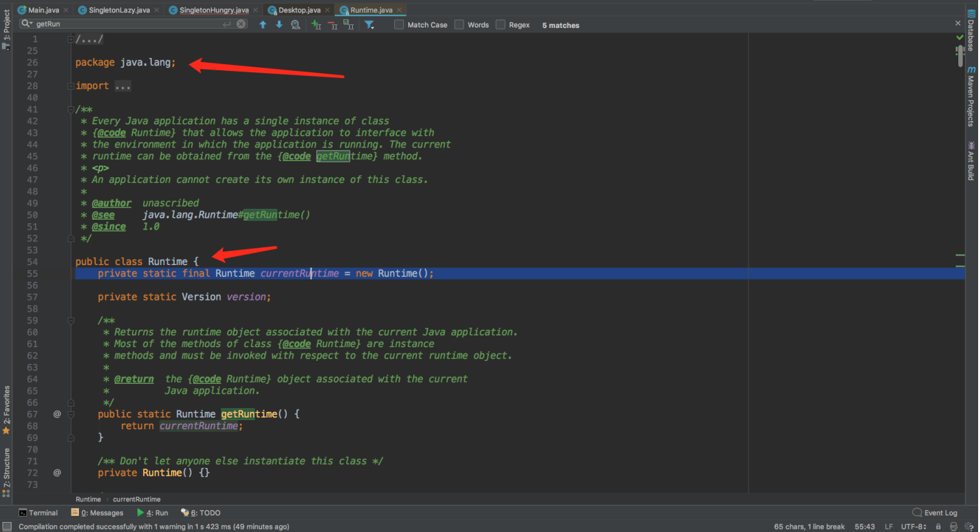Click the cursor position 55:43 indicator
This screenshot has height=532, width=980.
[864, 527]
